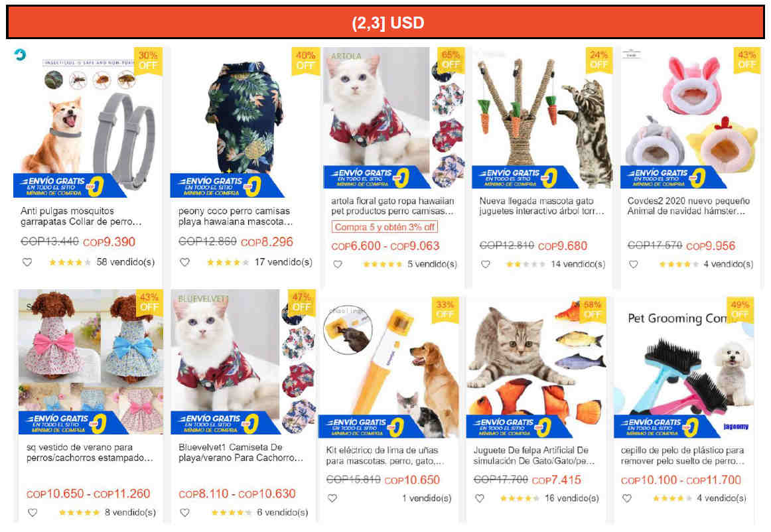Like the Covdes2 hamster house heart icon

[633, 265]
